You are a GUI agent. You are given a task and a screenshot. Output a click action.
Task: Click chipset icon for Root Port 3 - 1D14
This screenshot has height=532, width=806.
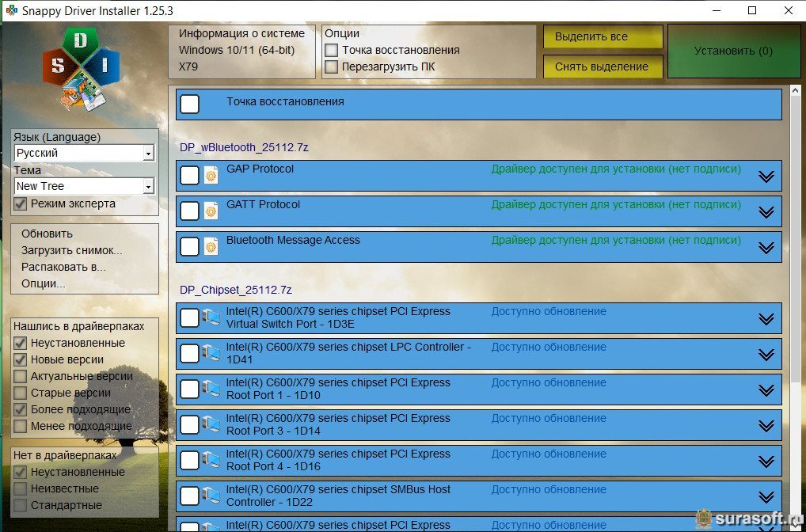coord(211,424)
